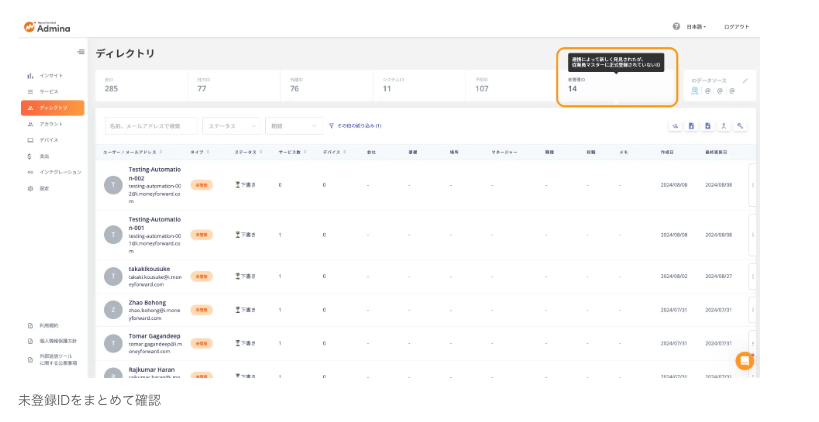Open インサイト in the sidebar
The width and height of the screenshot is (819, 422).
(x=51, y=76)
